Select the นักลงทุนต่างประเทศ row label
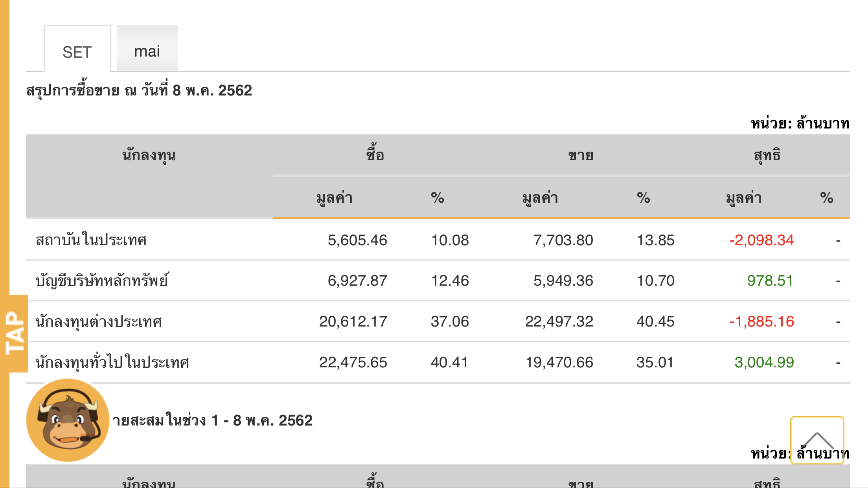The width and height of the screenshot is (868, 488). tap(99, 321)
